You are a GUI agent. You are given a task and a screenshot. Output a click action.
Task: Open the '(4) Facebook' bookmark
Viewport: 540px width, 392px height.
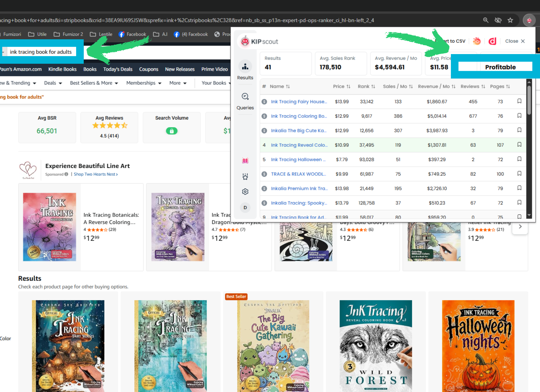click(191, 34)
